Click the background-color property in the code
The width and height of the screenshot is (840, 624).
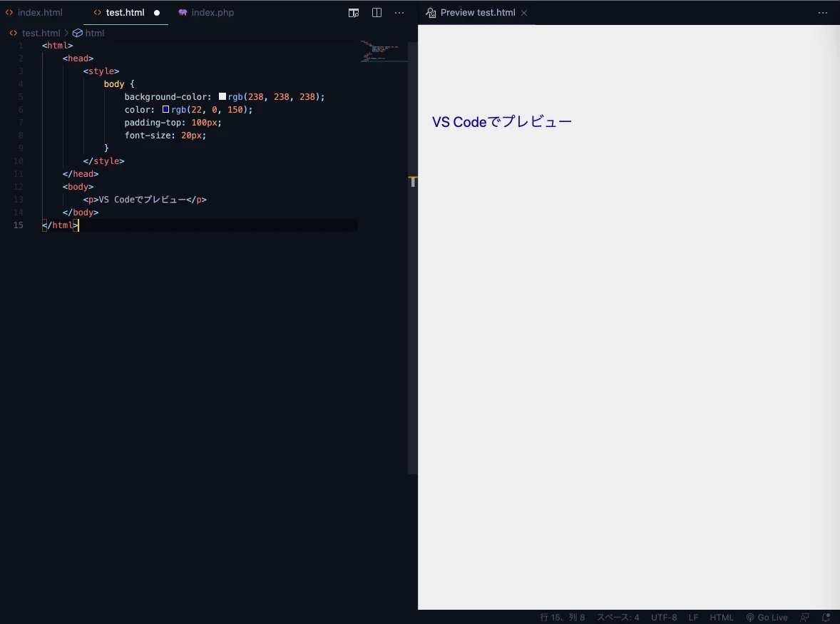(x=165, y=97)
